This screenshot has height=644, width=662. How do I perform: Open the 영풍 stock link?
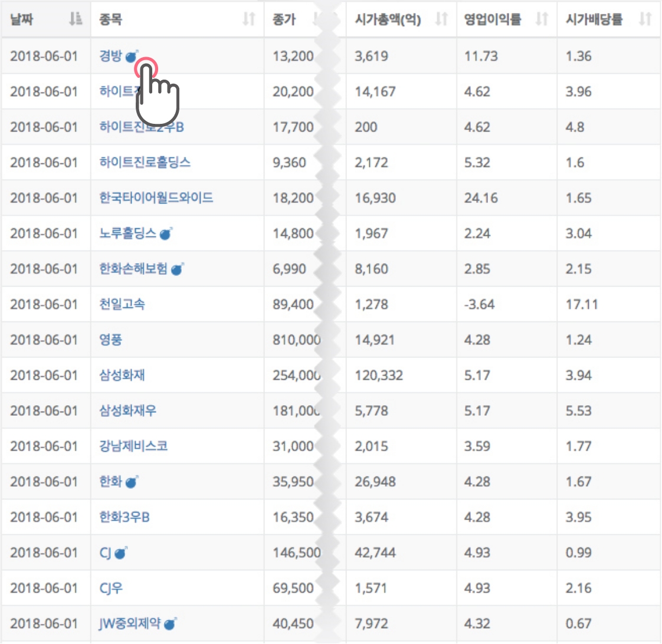110,340
